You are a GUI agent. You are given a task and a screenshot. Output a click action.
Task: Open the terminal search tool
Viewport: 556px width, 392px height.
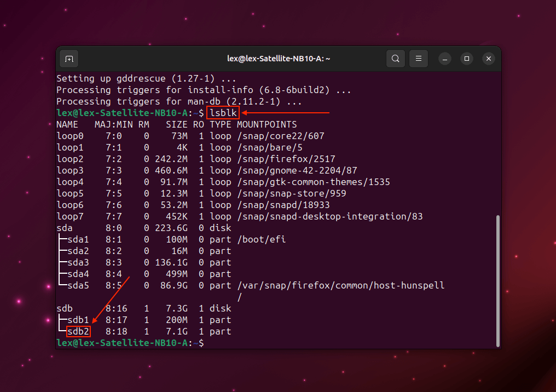395,59
